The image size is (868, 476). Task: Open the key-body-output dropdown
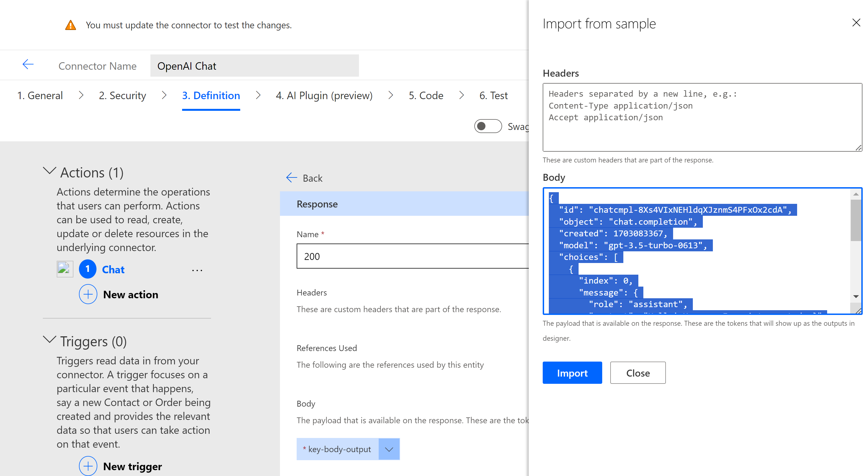389,449
